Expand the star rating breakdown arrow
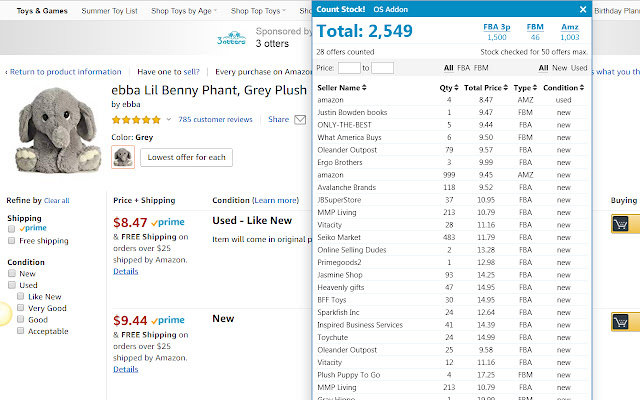The image size is (640, 400). coord(171,120)
